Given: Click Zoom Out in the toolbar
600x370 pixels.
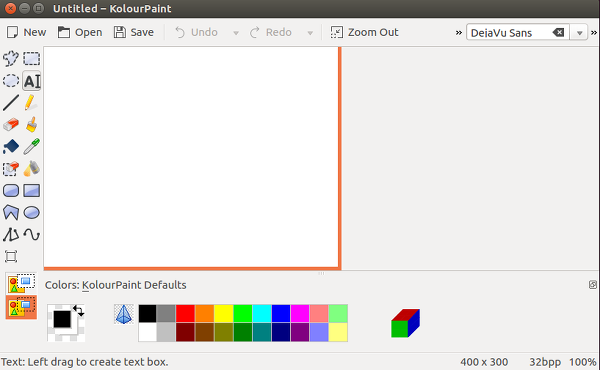Looking at the screenshot, I should 364,33.
